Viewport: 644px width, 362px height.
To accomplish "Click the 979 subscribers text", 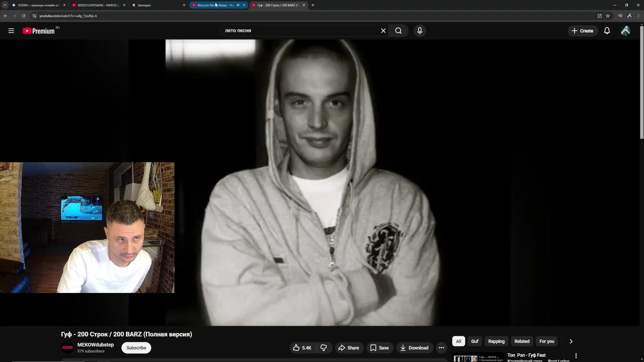I will (x=91, y=351).
